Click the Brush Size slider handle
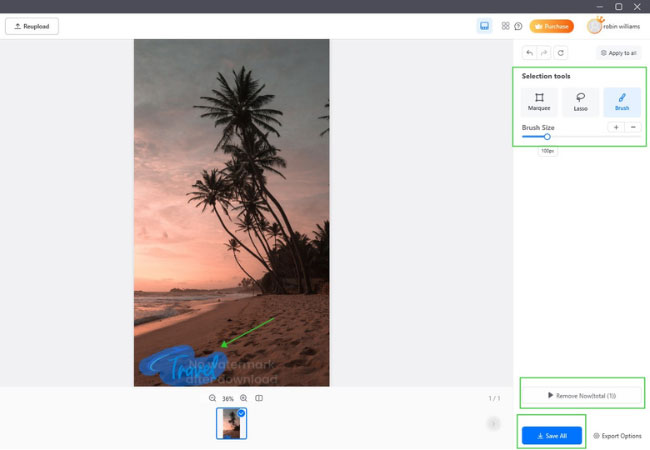 pyautogui.click(x=547, y=137)
